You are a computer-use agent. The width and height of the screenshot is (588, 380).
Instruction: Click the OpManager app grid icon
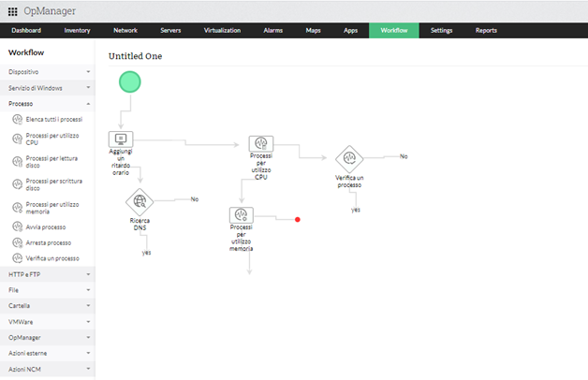tap(12, 10)
